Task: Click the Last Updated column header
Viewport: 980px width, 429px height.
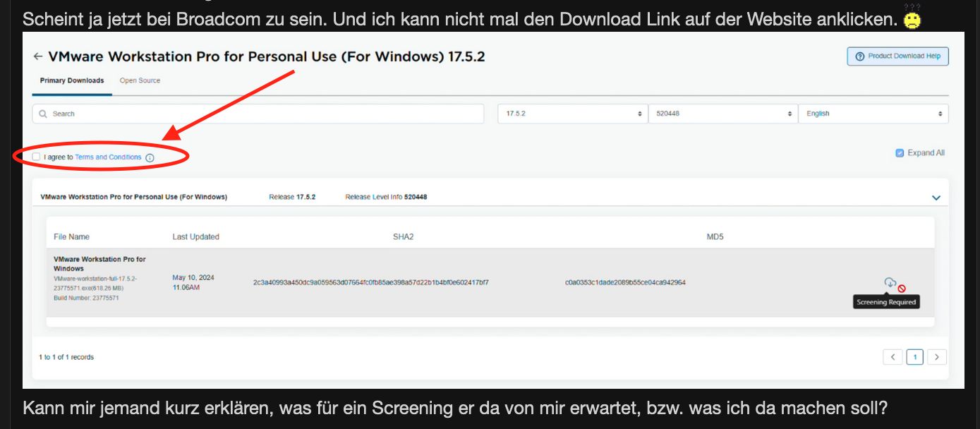Action: [x=195, y=237]
